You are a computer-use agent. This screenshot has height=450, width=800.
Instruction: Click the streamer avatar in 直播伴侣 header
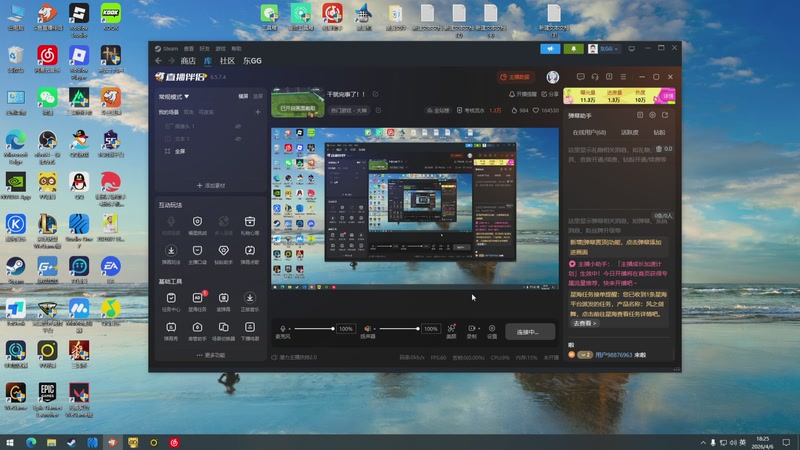click(553, 77)
